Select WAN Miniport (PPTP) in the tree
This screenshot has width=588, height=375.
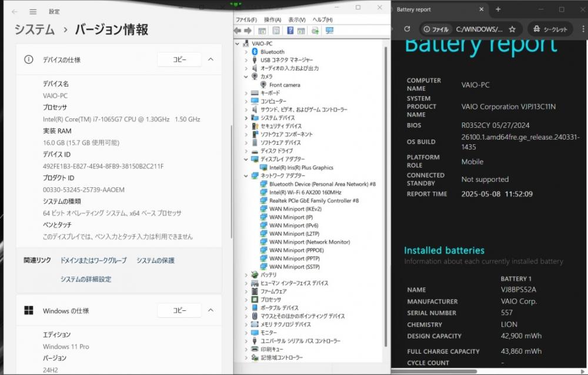(295, 258)
